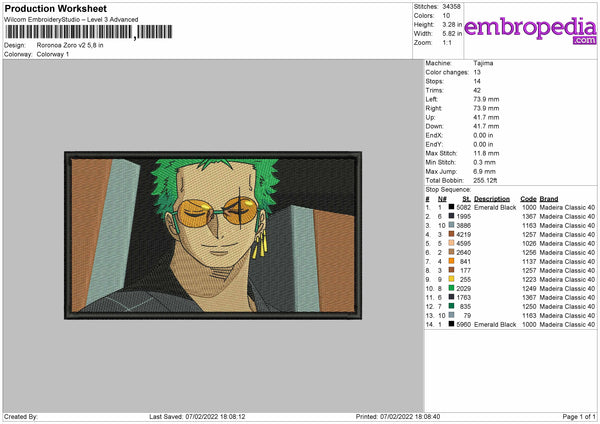
Task: Click the 'Production Worksheet' title
Action: (55, 9)
